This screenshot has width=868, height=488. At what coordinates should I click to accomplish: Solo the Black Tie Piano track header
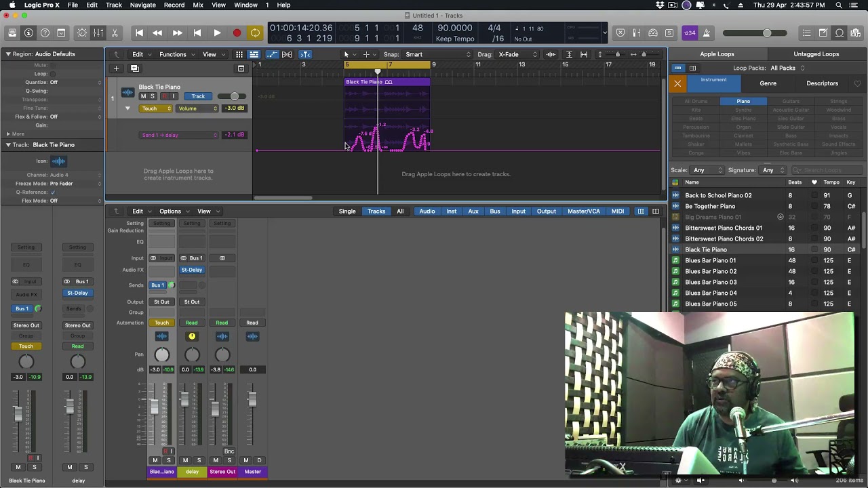tap(153, 96)
